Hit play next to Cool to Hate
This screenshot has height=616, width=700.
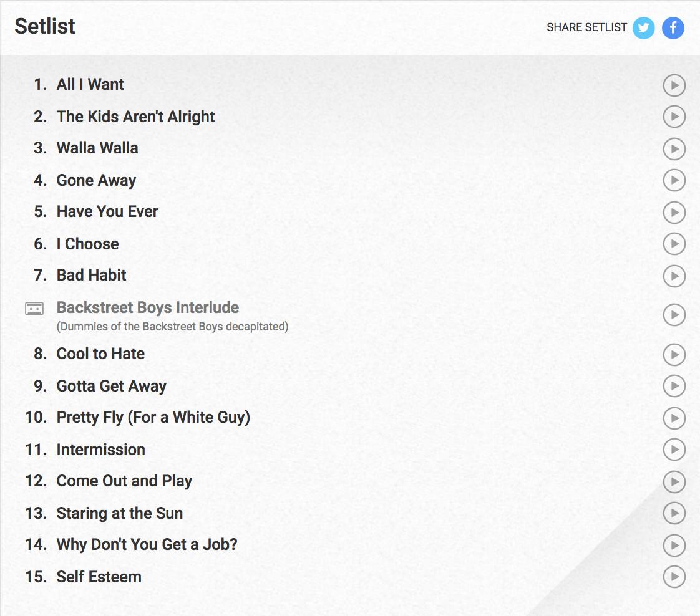point(674,355)
